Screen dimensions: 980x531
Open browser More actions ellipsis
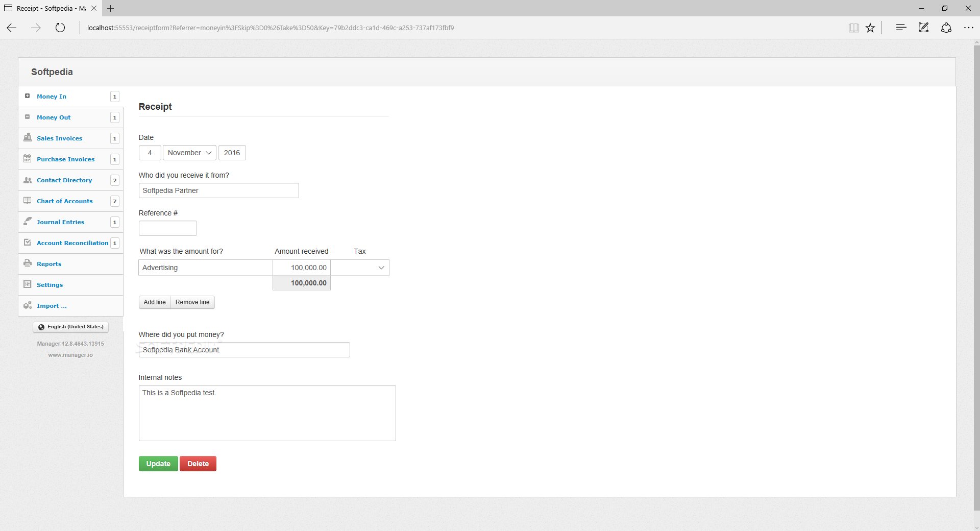968,28
